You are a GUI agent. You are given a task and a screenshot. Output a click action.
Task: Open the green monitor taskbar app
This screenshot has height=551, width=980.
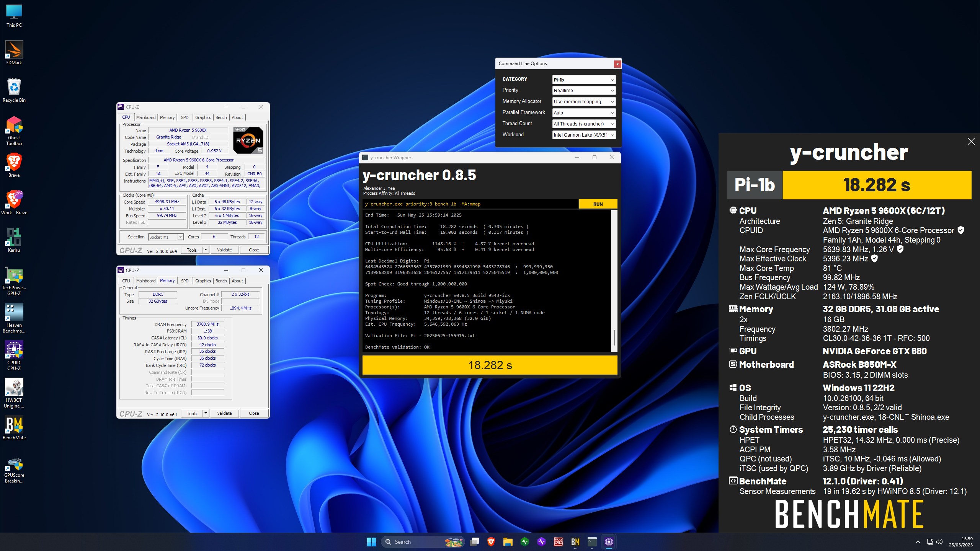pyautogui.click(x=525, y=542)
